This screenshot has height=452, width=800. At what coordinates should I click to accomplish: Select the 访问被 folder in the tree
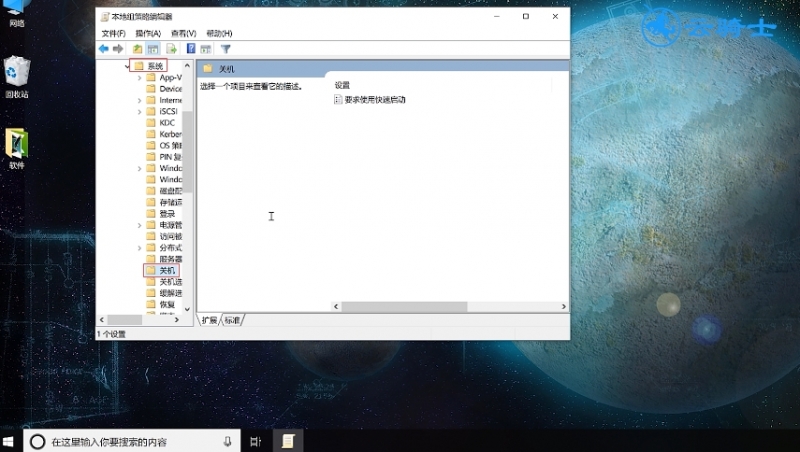[164, 236]
